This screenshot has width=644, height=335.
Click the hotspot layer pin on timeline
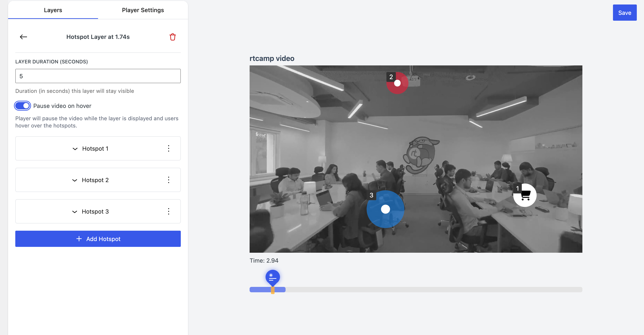pyautogui.click(x=273, y=277)
